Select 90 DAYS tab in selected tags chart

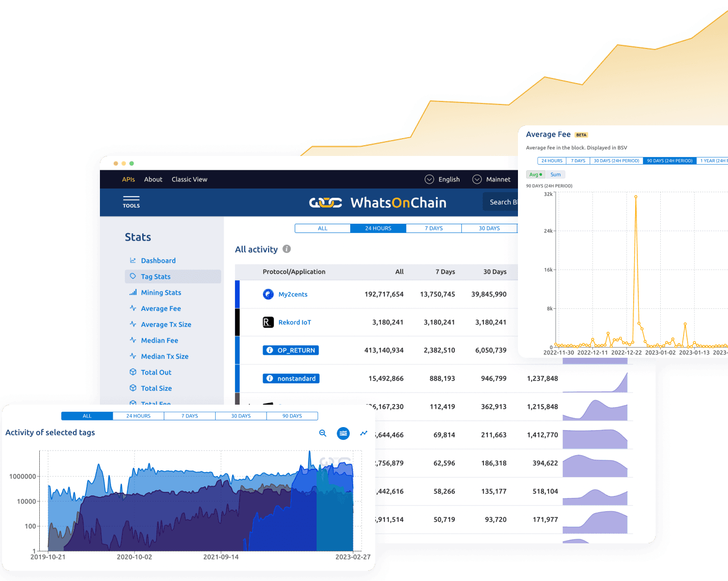[292, 416]
